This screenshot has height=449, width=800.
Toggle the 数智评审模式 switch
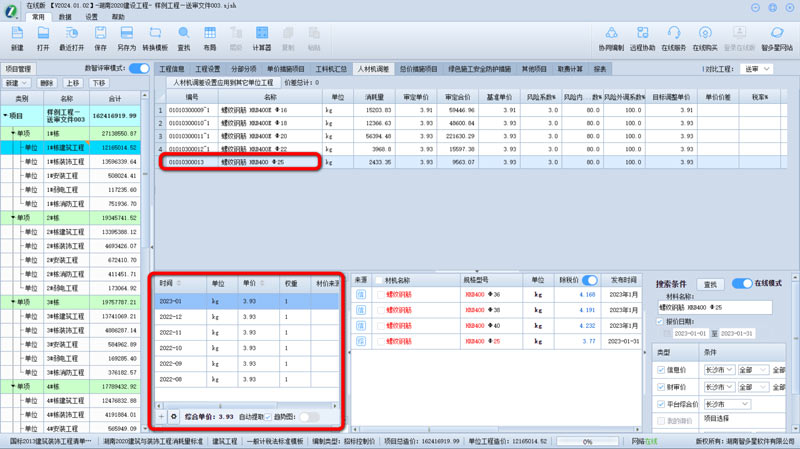(139, 69)
